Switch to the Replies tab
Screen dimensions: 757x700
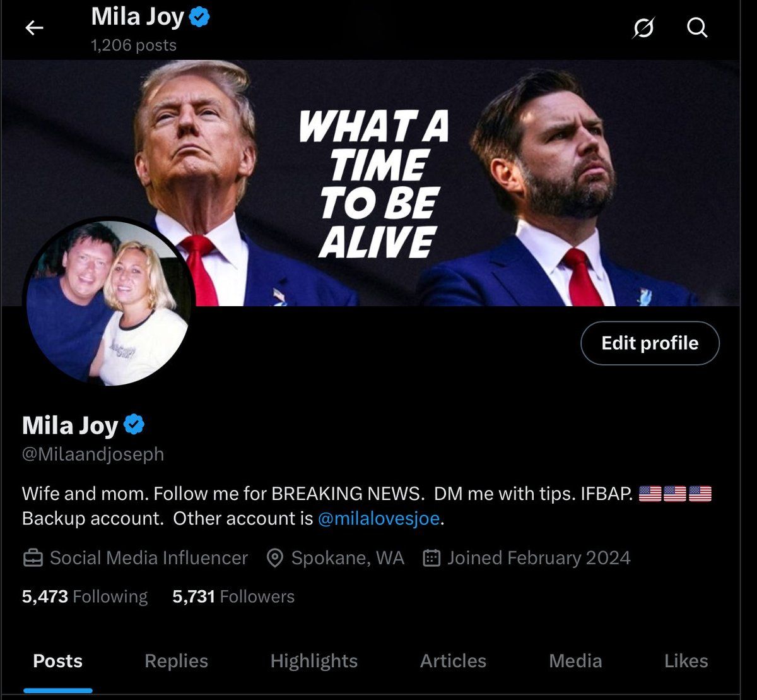176,661
